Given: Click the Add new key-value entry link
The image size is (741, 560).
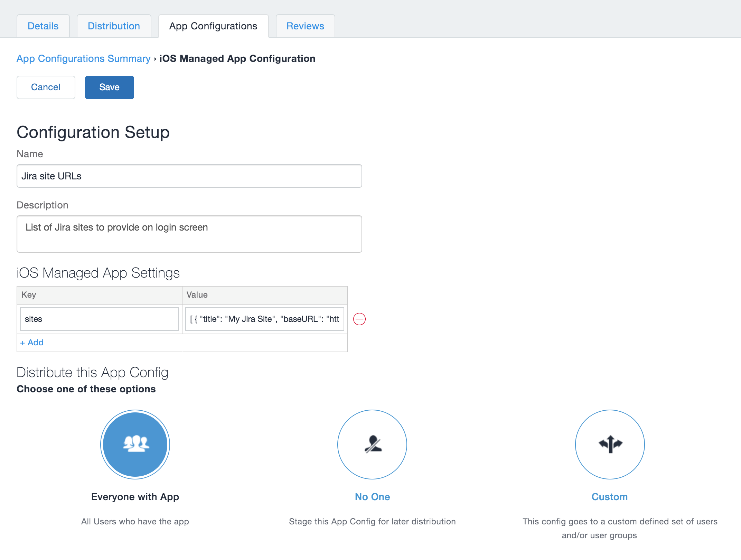Looking at the screenshot, I should [32, 342].
